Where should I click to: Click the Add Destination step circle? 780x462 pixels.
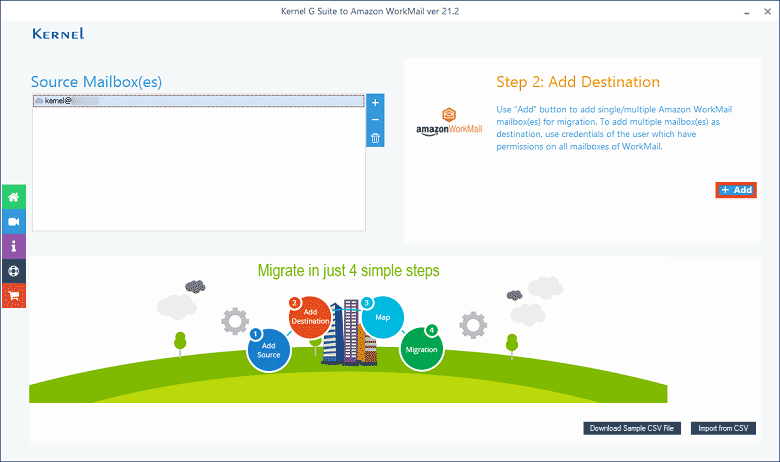[310, 317]
